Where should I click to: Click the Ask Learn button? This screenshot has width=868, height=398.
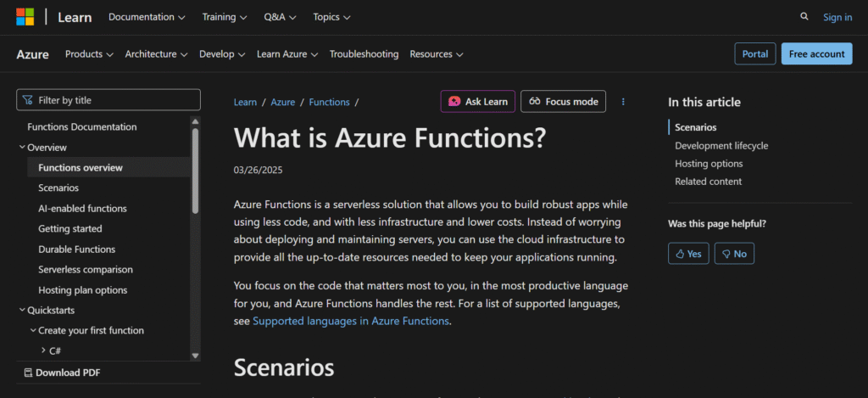coord(478,102)
